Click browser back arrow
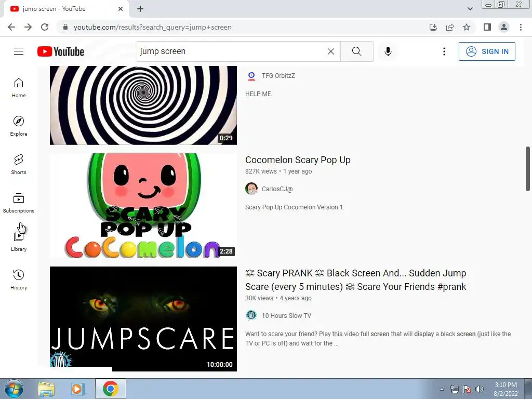The height and width of the screenshot is (399, 532). [x=11, y=27]
